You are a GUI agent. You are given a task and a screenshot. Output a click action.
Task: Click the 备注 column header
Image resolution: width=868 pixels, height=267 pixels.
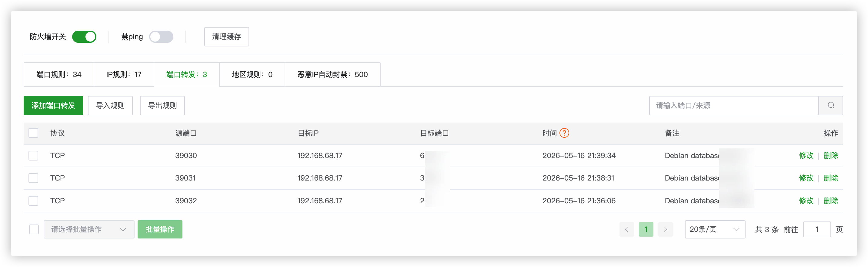pyautogui.click(x=672, y=133)
